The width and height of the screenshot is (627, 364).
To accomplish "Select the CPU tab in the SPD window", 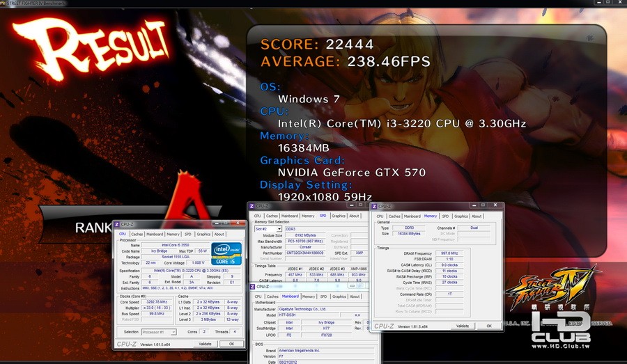I will point(258,216).
